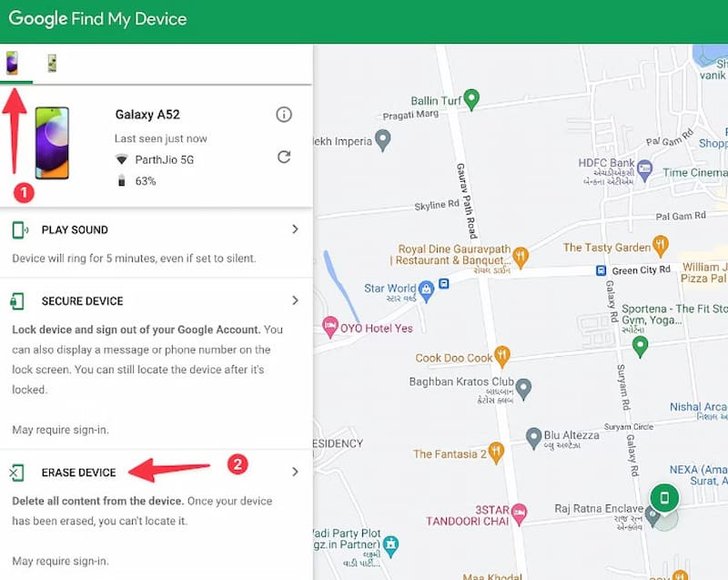Click the Cook Doo Cook restaurant pin
This screenshot has height=580, width=728.
point(502,357)
